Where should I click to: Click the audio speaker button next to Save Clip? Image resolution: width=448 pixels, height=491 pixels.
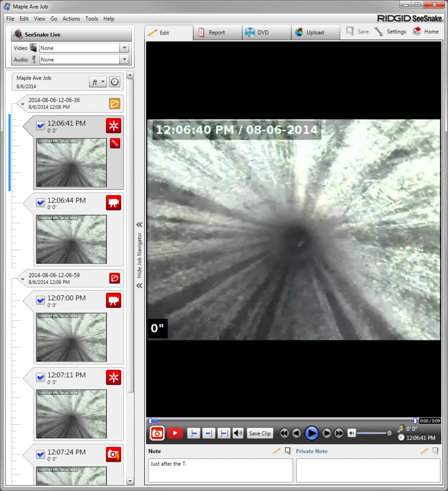point(238,433)
